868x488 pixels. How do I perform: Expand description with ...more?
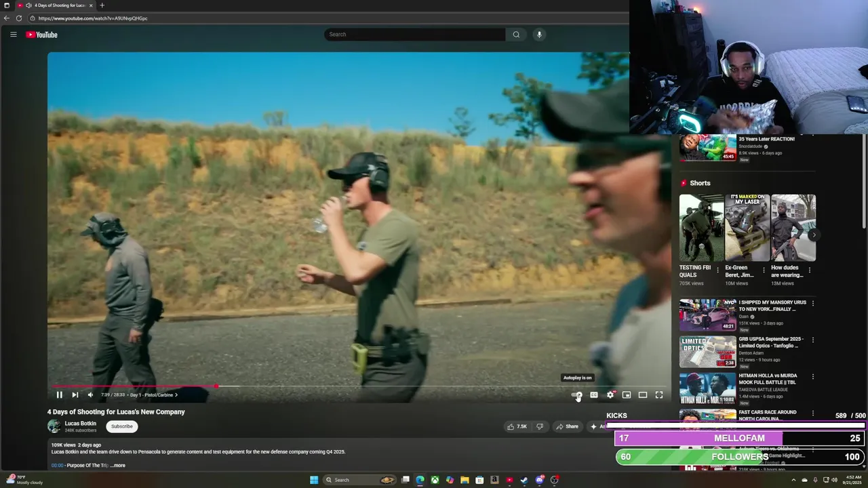pos(118,466)
